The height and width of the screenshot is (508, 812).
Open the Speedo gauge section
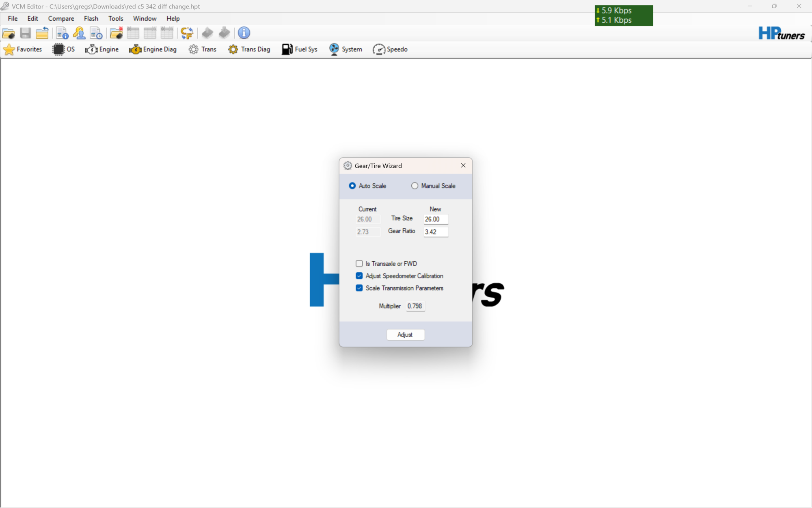coord(390,49)
